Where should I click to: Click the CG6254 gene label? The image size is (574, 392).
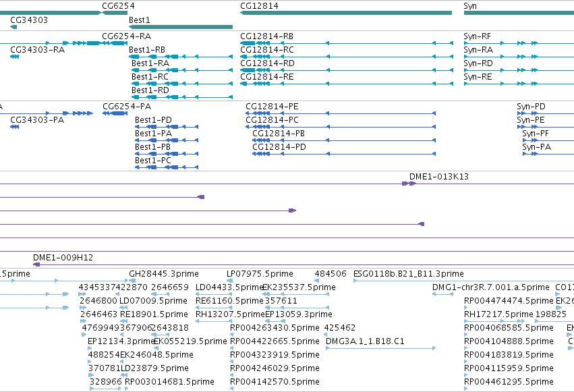[118, 6]
